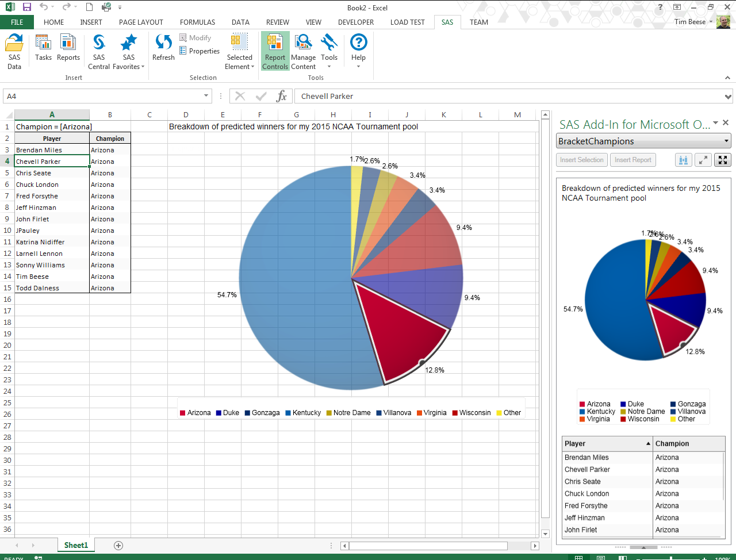Viewport: 736px width, 560px height.
Task: Toggle the Report Controls pane button
Action: tap(275, 52)
